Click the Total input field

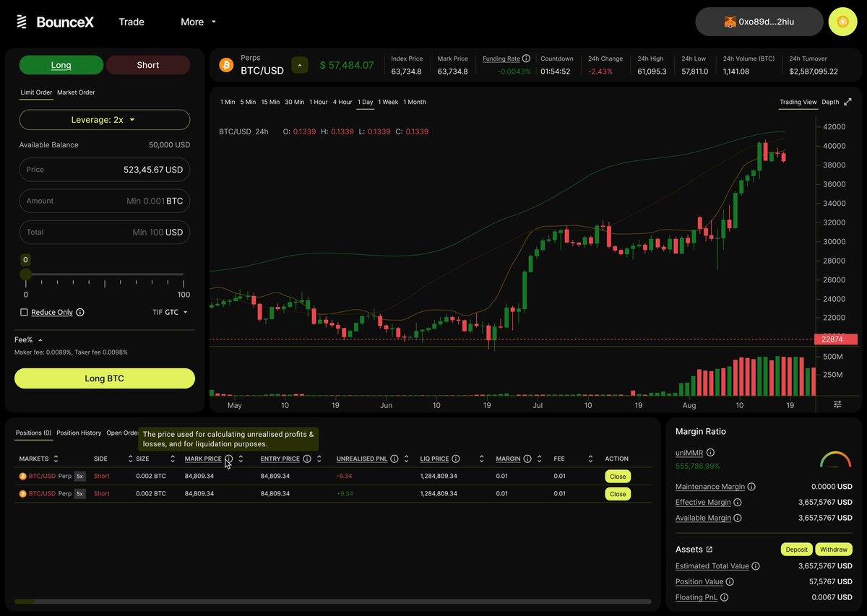coord(105,232)
